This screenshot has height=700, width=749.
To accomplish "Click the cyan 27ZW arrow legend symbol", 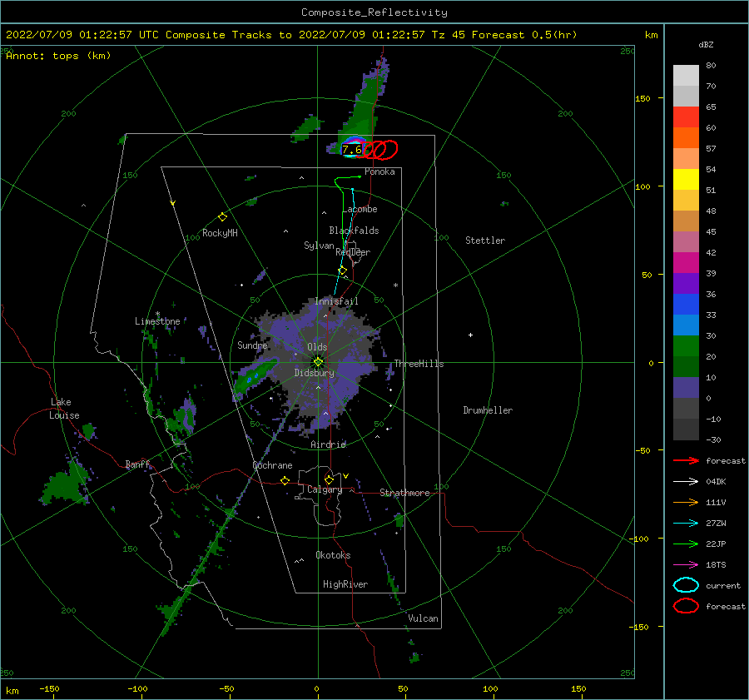I will point(686,524).
